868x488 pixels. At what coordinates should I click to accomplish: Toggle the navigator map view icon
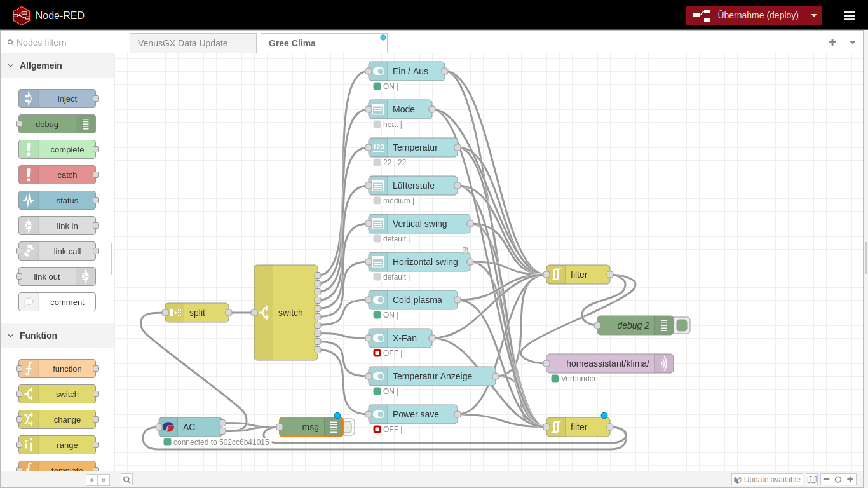pos(811,480)
